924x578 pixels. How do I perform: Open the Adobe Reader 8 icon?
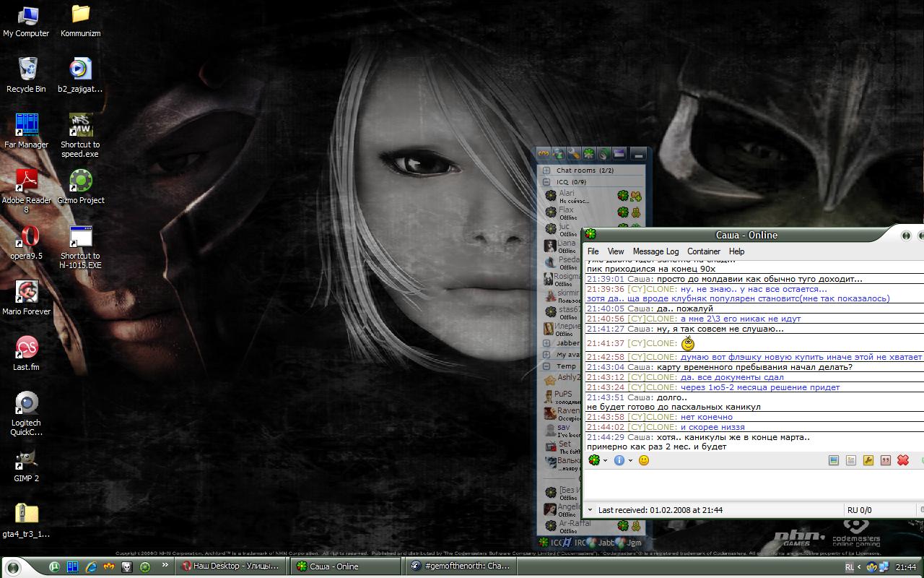click(26, 191)
